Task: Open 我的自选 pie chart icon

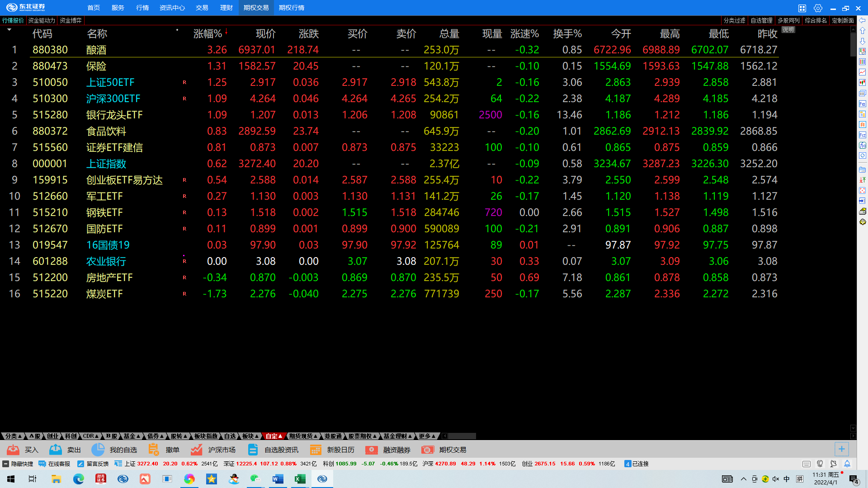Action: tap(98, 450)
